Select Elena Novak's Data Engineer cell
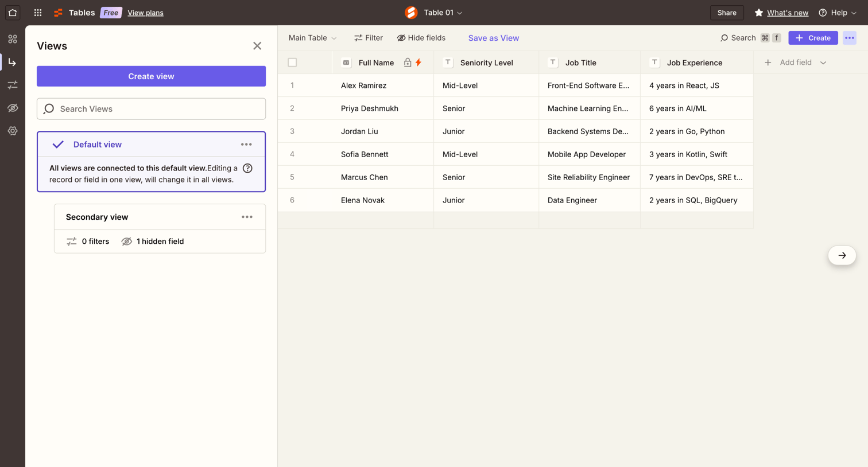Viewport: 868px width, 467px height. click(590, 200)
